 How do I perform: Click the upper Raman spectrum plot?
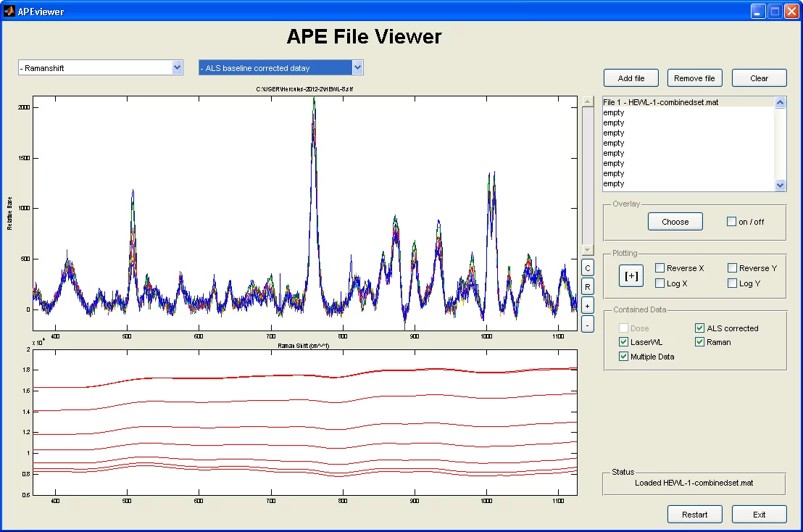point(304,213)
